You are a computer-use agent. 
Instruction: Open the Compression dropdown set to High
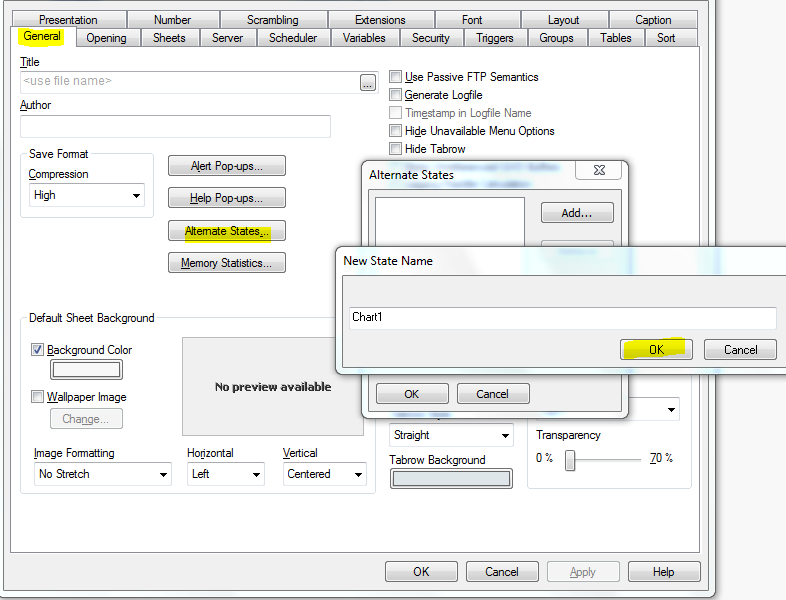[87, 195]
